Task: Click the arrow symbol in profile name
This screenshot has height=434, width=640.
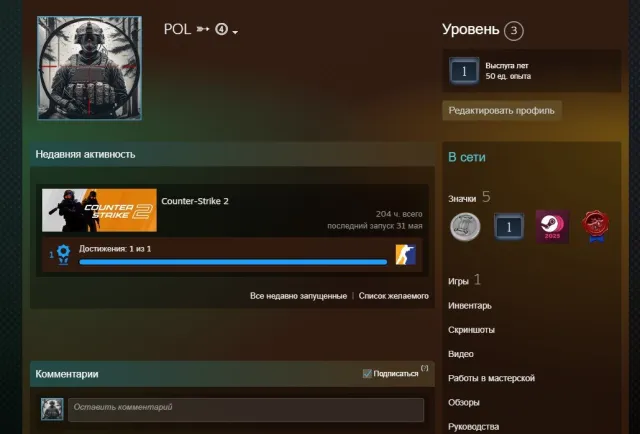Action: coord(203,29)
